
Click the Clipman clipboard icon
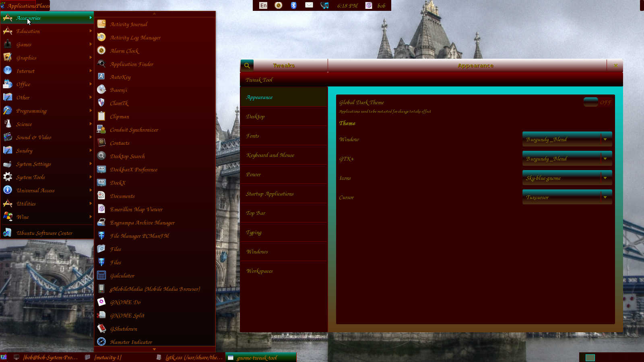coord(101,116)
